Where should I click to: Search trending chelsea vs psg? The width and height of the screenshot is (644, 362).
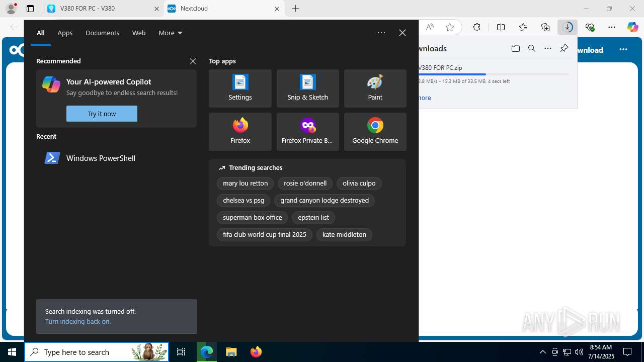pos(244,201)
